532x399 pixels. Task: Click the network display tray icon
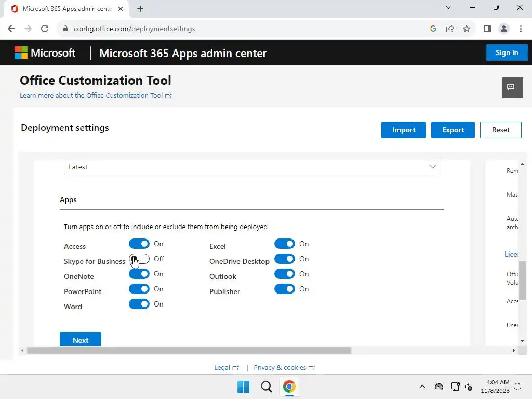[455, 387]
